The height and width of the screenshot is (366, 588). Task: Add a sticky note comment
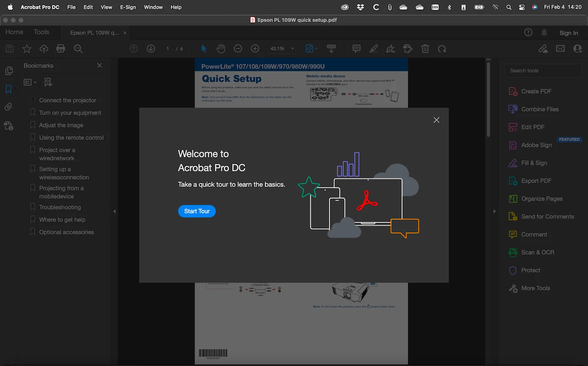[356, 49]
